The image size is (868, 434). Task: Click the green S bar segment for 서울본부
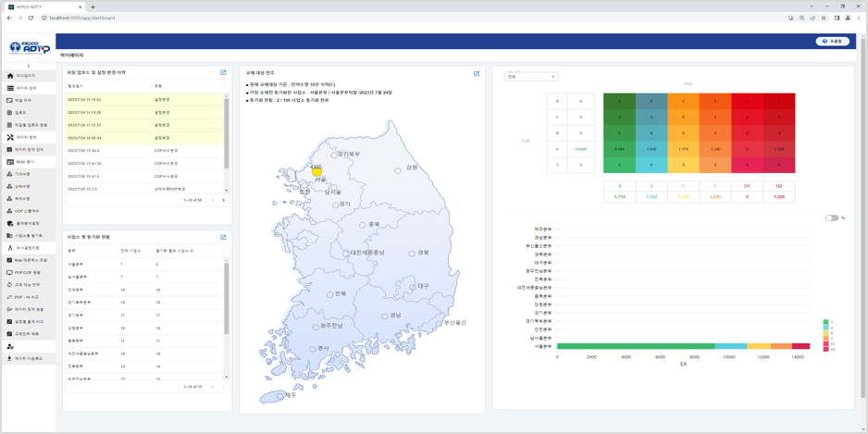tap(635, 346)
